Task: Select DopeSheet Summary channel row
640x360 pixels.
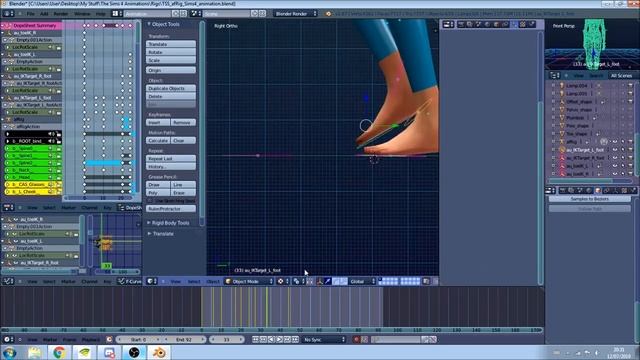Action: (32, 25)
